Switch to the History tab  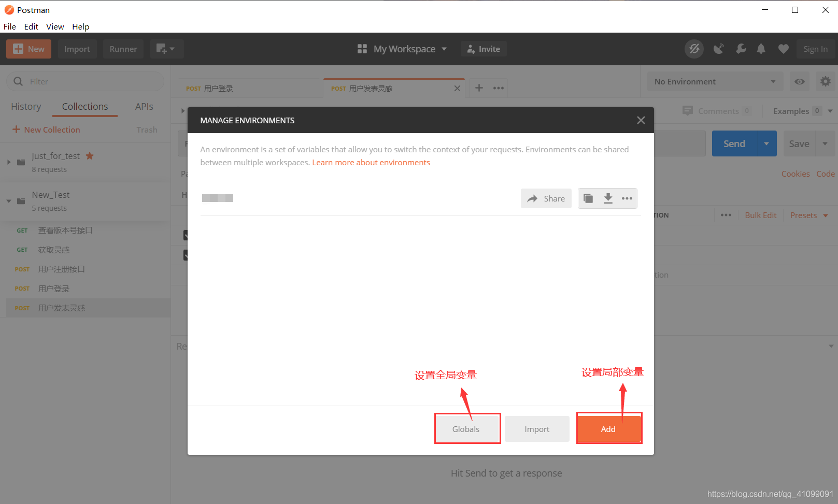tap(26, 106)
